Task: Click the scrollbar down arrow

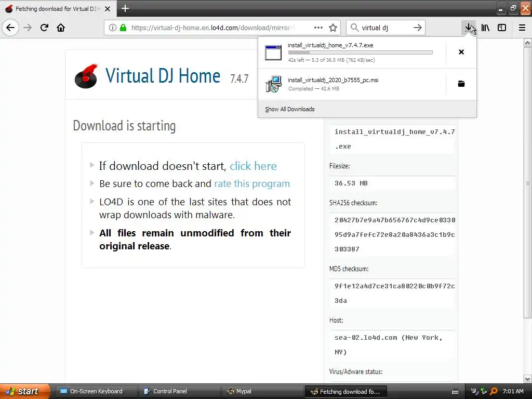Action: coord(528,379)
